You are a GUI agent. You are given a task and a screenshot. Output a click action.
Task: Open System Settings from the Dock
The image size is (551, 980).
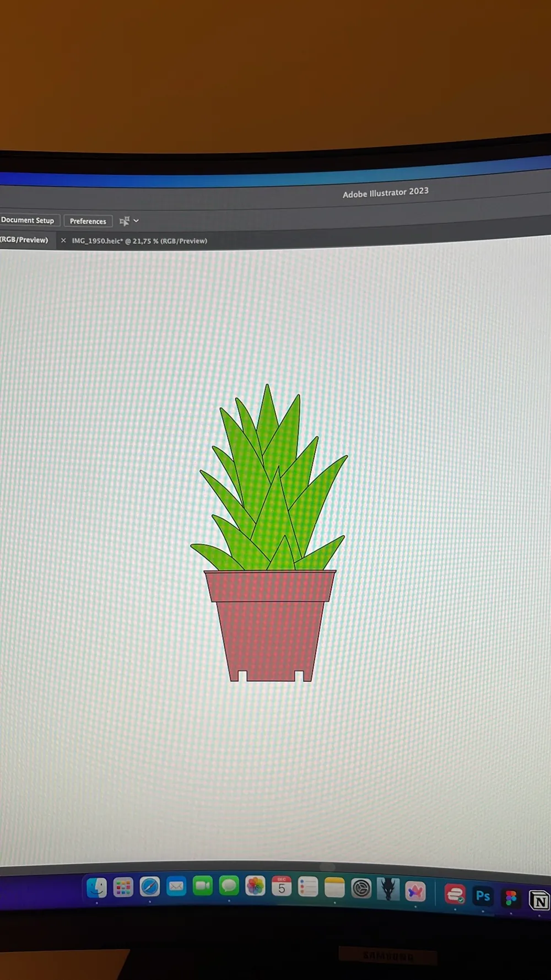click(x=361, y=889)
